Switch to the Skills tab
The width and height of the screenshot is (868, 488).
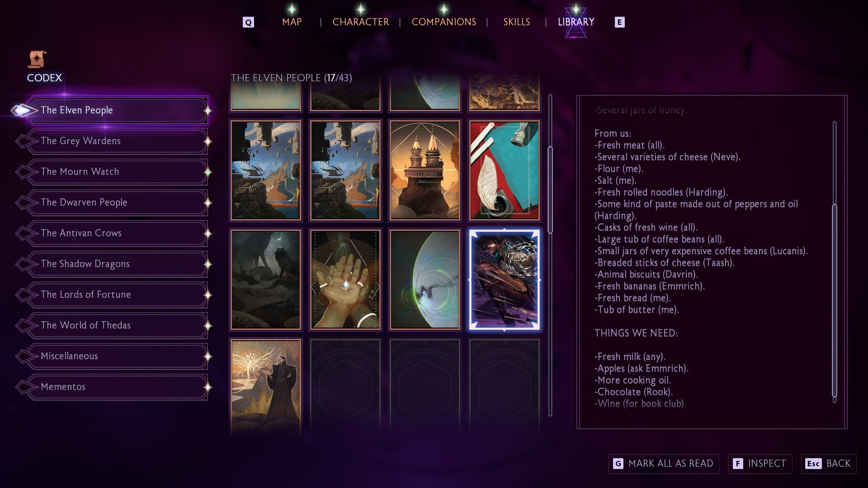click(x=517, y=22)
